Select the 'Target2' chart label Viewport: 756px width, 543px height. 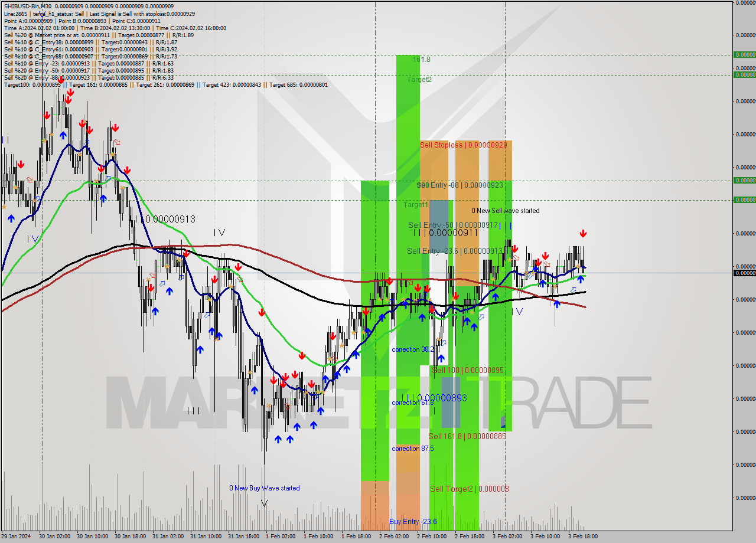tap(419, 79)
